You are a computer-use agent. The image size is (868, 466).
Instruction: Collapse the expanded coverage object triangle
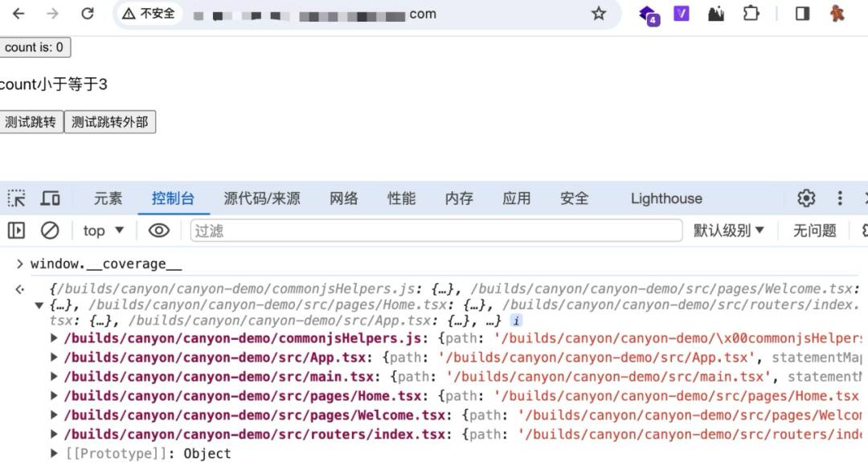[x=39, y=305]
